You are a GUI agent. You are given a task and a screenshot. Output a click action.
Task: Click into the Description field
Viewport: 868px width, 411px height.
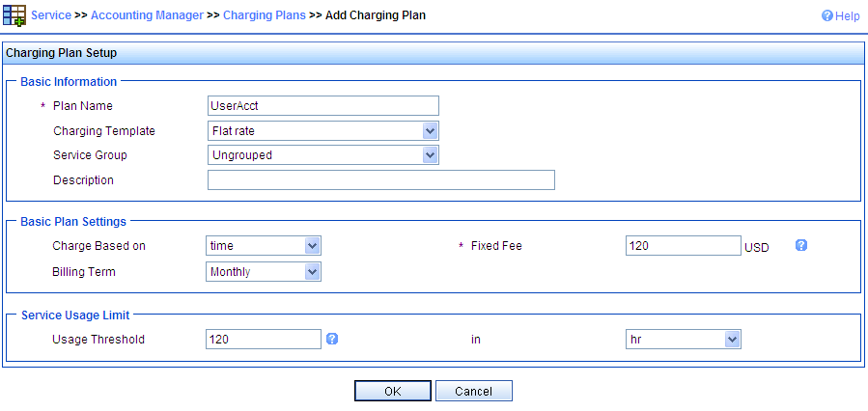point(380,179)
